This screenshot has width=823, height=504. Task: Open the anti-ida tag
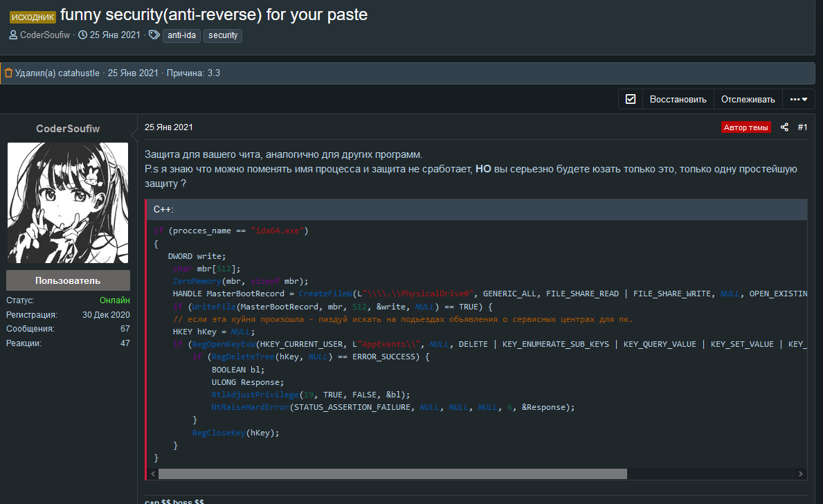[x=181, y=35]
